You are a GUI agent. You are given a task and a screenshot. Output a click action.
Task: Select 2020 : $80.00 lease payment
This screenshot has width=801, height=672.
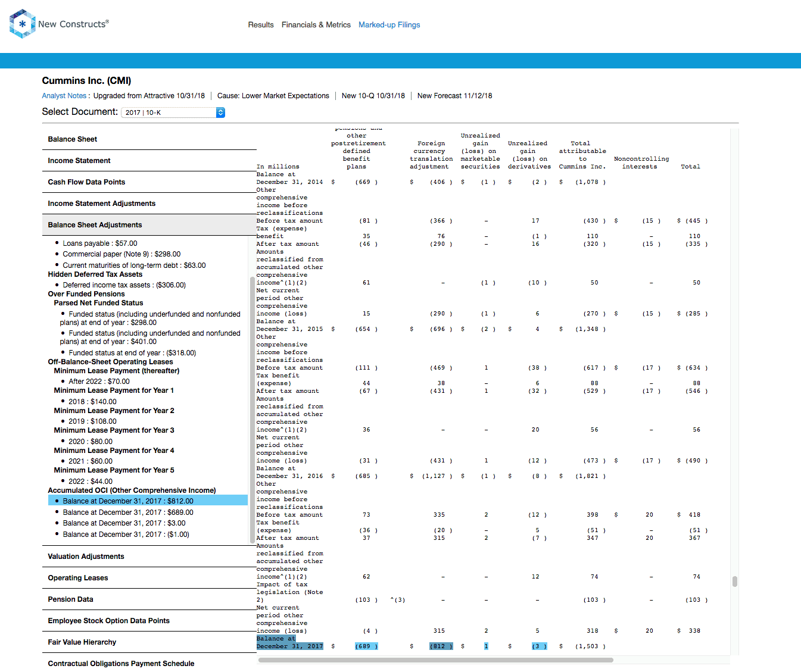coord(91,442)
